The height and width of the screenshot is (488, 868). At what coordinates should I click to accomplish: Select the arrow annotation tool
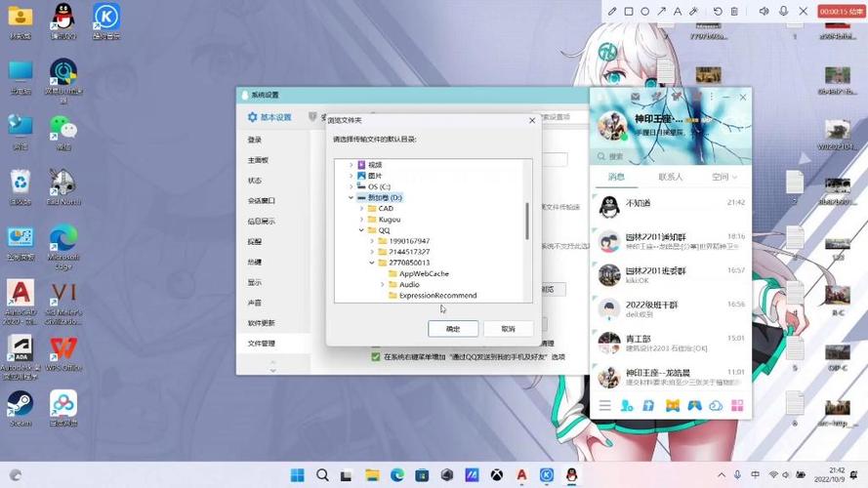(662, 11)
